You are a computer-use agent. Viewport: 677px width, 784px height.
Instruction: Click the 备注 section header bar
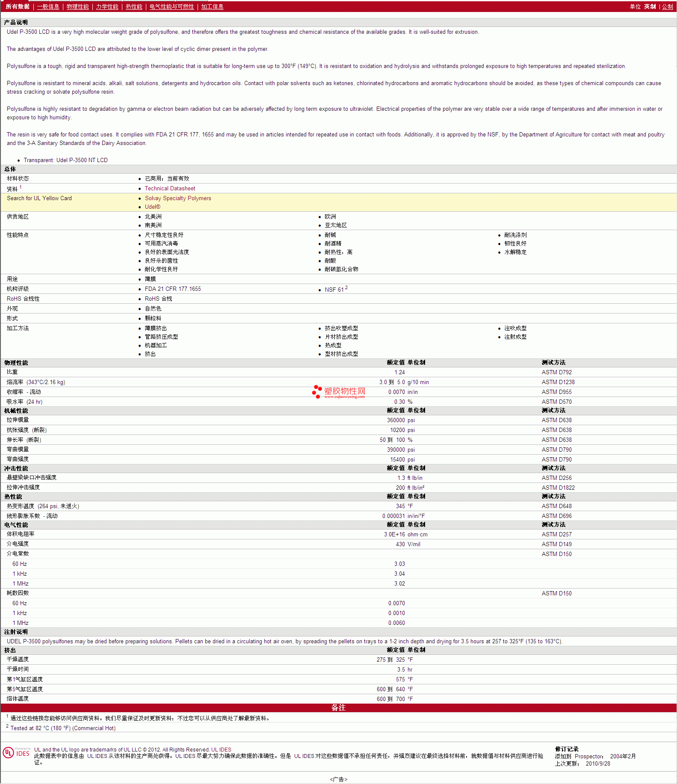[338, 708]
